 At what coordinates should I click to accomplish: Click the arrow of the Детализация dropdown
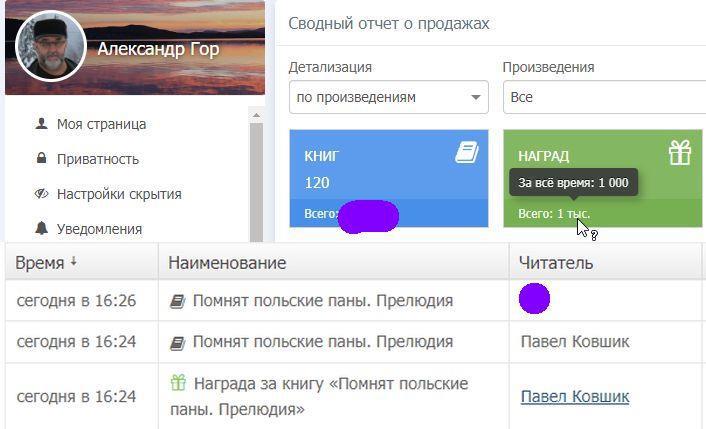click(475, 97)
